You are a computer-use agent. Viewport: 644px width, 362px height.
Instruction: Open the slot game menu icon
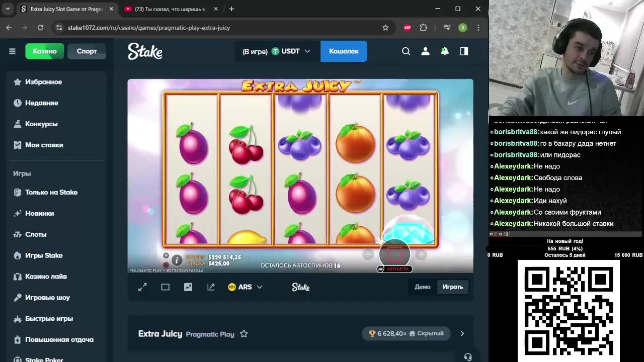pos(166,255)
